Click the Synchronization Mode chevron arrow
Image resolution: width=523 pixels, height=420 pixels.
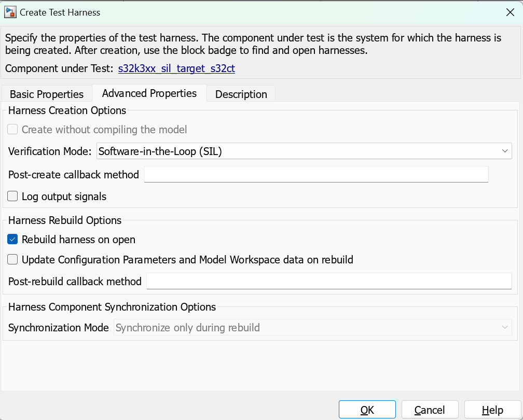point(505,327)
